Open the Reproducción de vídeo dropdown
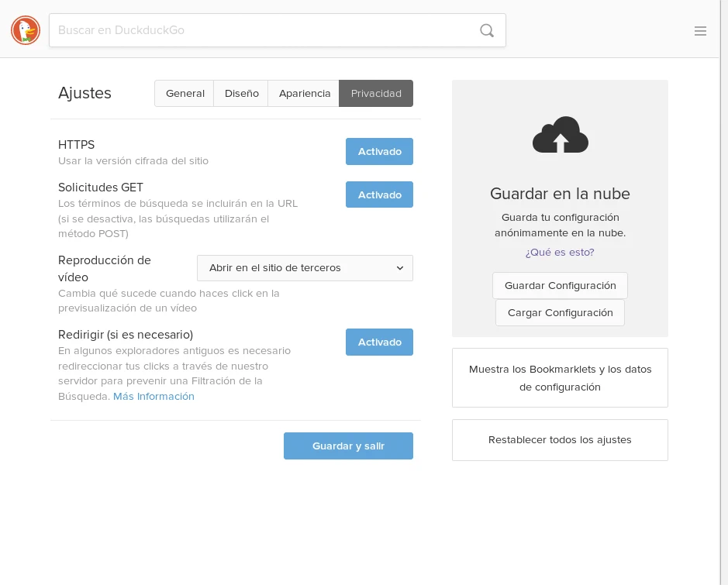 point(305,268)
